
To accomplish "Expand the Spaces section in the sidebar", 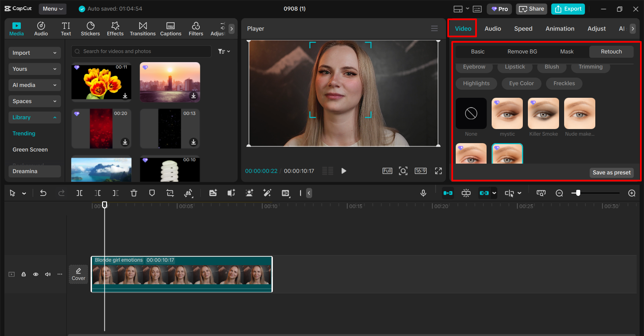I will pos(34,101).
